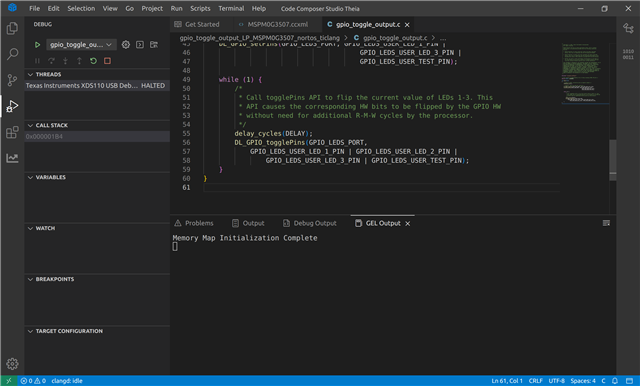640x386 pixels.
Task: Open the right sidebar outline/hierarchy icon
Action: (628, 28)
